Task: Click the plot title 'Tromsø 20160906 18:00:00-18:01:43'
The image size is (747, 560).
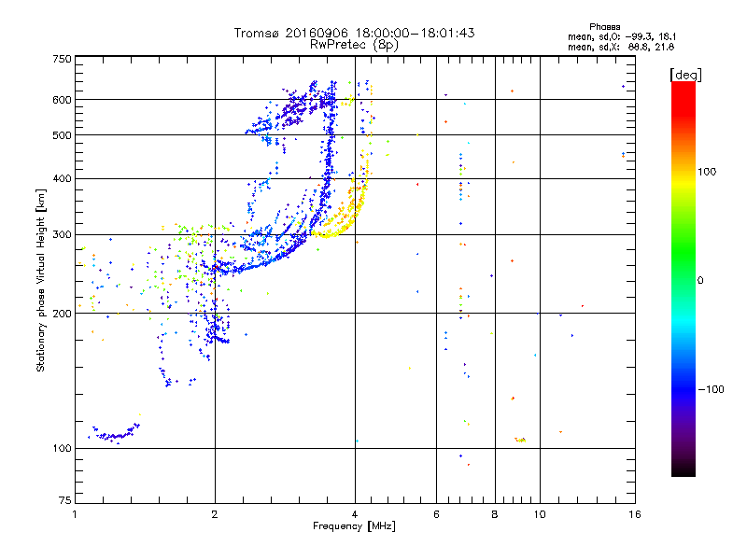Action: (x=354, y=33)
